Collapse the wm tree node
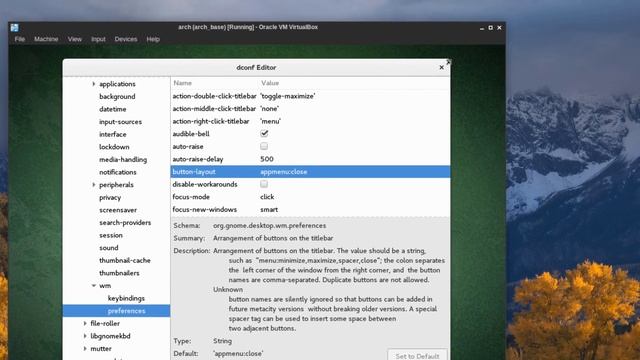This screenshot has height=360, width=640. click(93, 285)
